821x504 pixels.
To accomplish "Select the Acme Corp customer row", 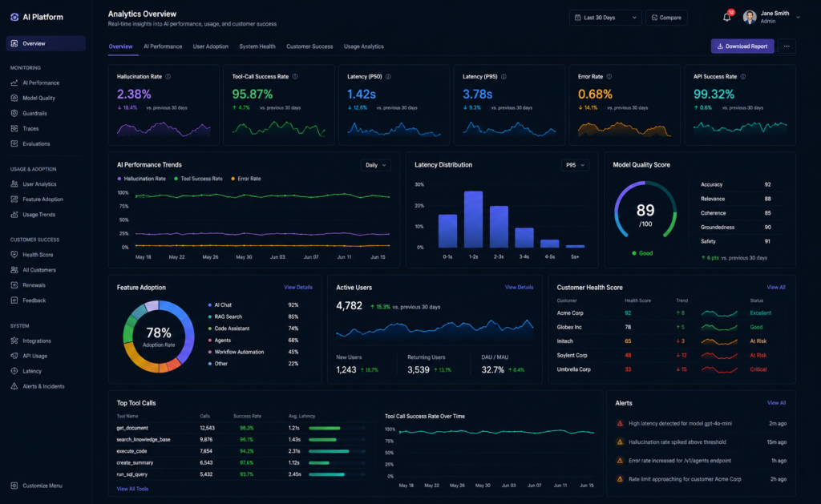I will pyautogui.click(x=671, y=313).
